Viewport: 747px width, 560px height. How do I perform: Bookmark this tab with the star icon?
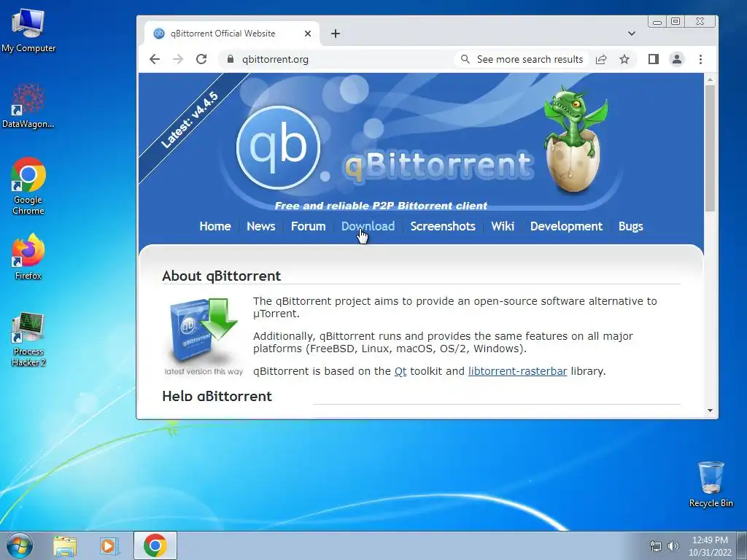pyautogui.click(x=624, y=59)
